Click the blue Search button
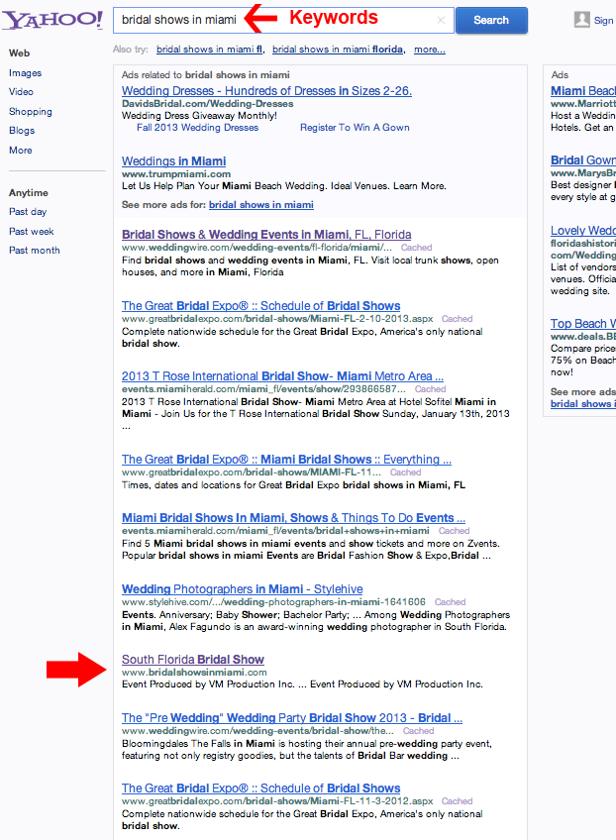616x840 pixels. [x=491, y=21]
